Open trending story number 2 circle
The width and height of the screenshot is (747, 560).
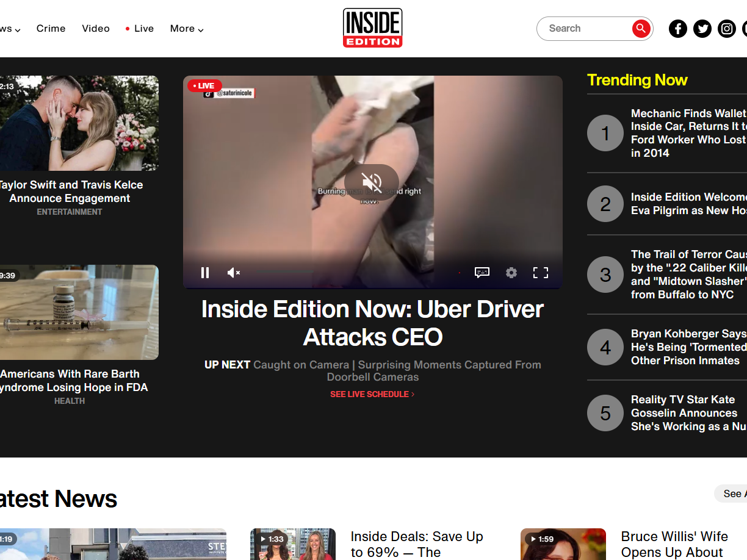pos(605,204)
